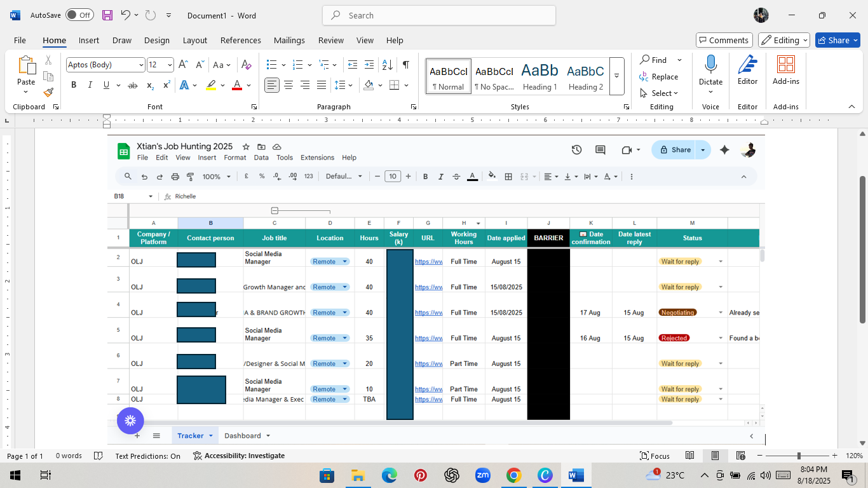
Task: Adjust the zoom slider in status bar
Action: point(799,456)
